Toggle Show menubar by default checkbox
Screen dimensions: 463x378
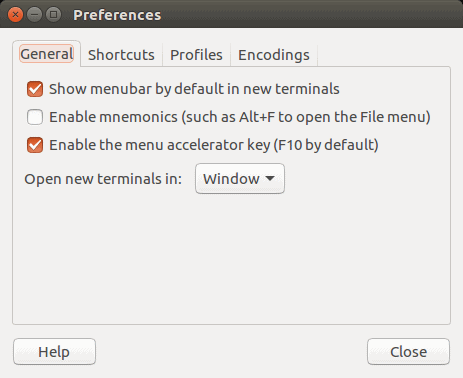click(x=35, y=89)
